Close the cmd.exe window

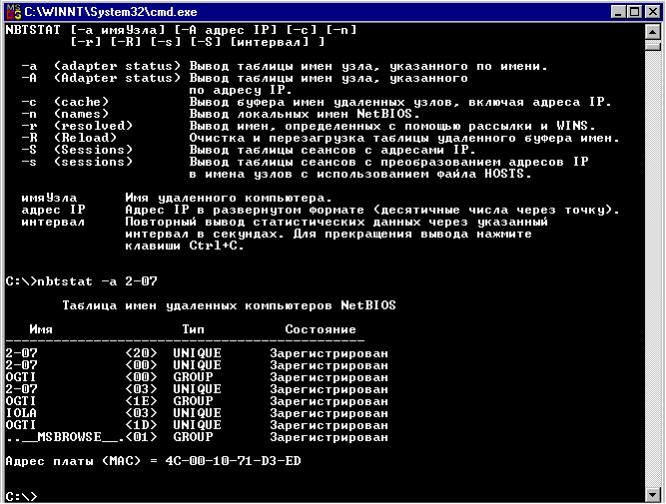pos(652,12)
